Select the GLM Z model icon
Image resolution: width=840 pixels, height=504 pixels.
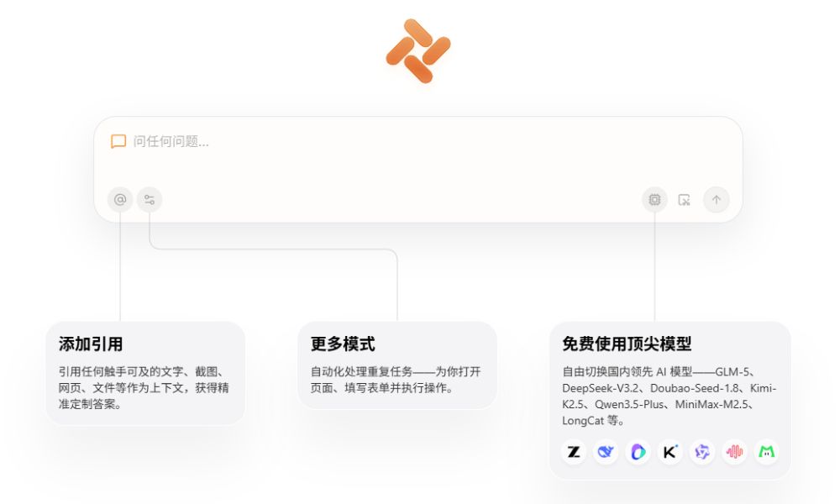pyautogui.click(x=574, y=452)
